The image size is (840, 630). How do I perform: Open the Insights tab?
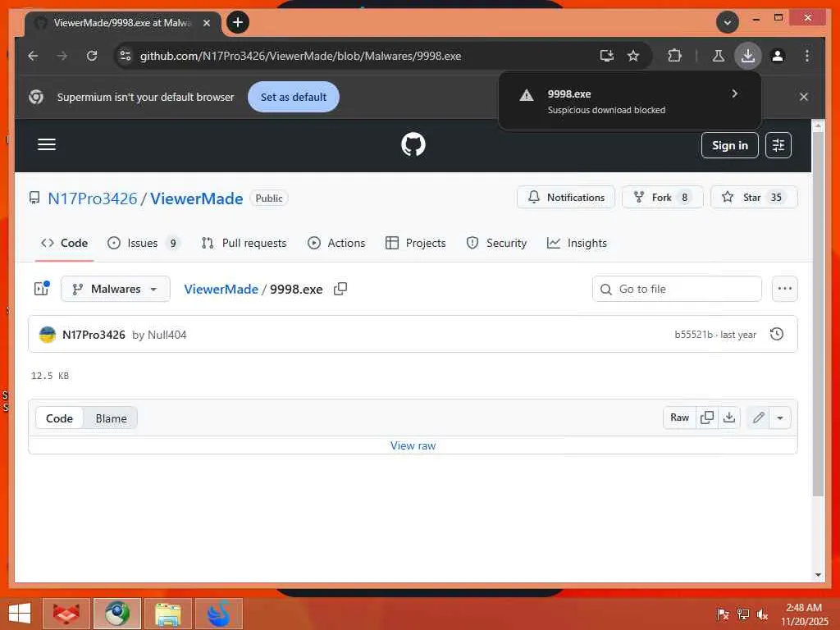click(x=577, y=243)
